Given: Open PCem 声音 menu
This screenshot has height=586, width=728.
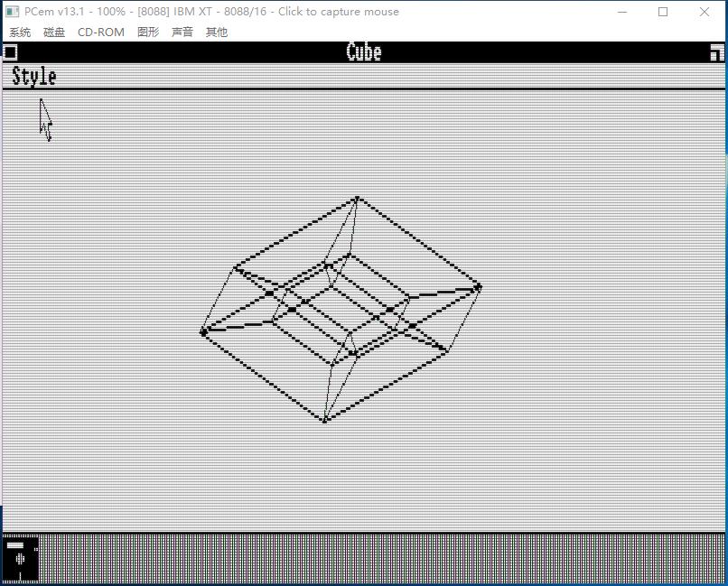Looking at the screenshot, I should click(182, 32).
